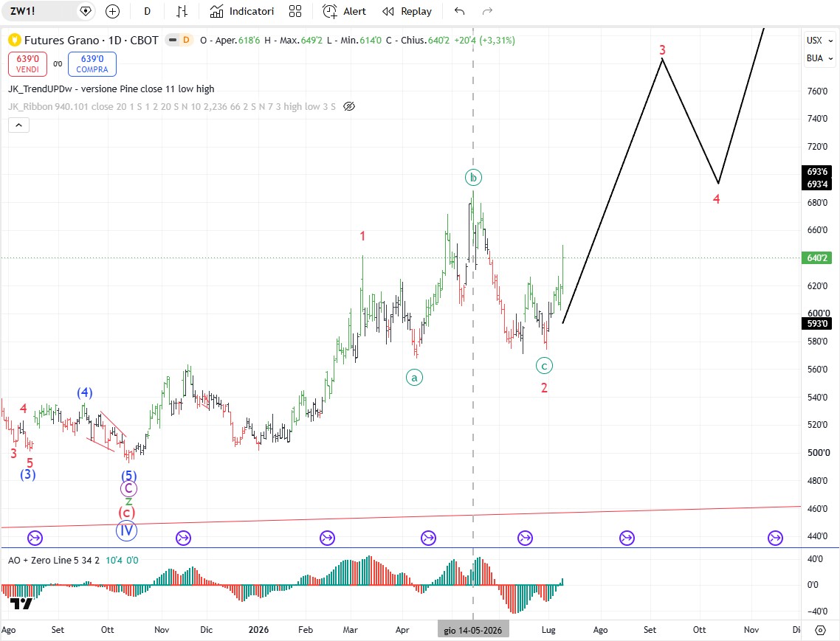Image resolution: width=840 pixels, height=641 pixels.
Task: Click the 639'0 VENDI sell button
Action: coord(27,63)
